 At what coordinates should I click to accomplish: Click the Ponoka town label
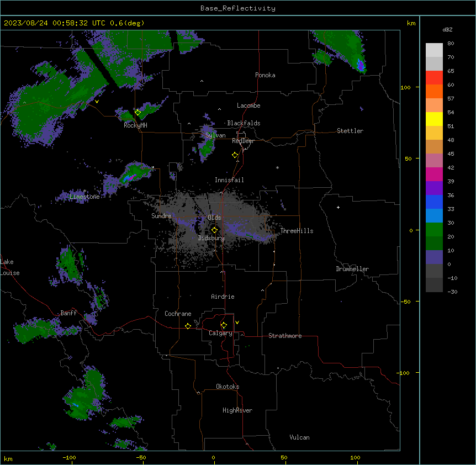click(265, 75)
